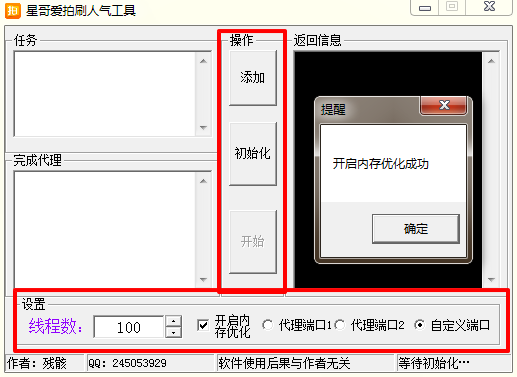Click the 任务 list up scroll arrow
This screenshot has height=377, width=517.
pyautogui.click(x=203, y=61)
